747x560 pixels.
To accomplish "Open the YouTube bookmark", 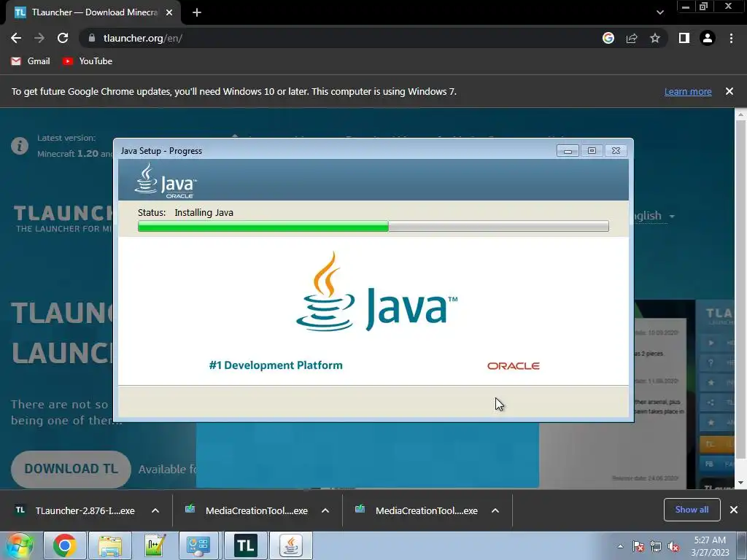I will pyautogui.click(x=88, y=61).
